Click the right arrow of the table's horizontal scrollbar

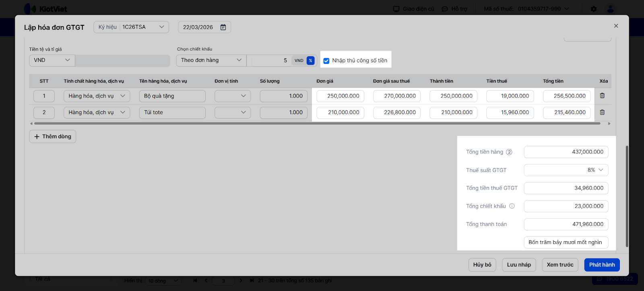click(609, 123)
